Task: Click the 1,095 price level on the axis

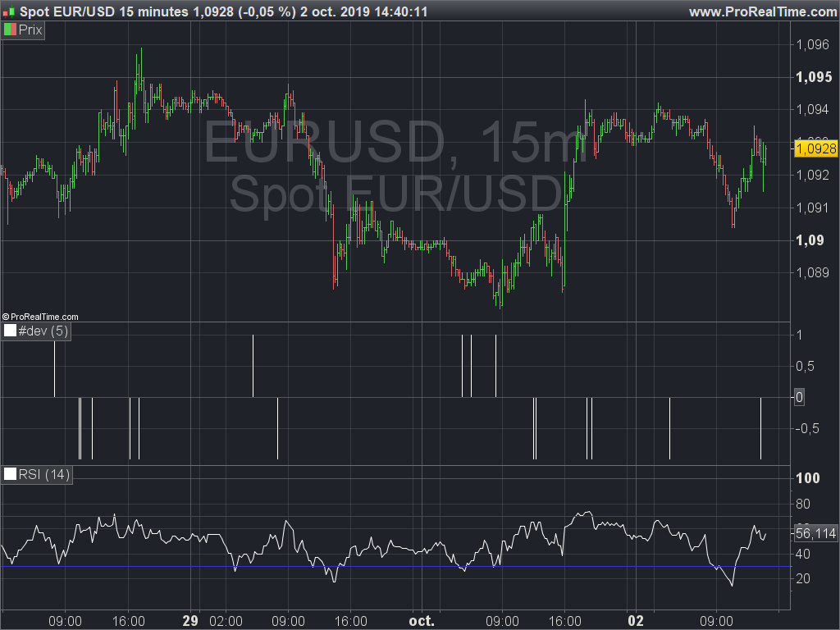Action: pos(814,77)
